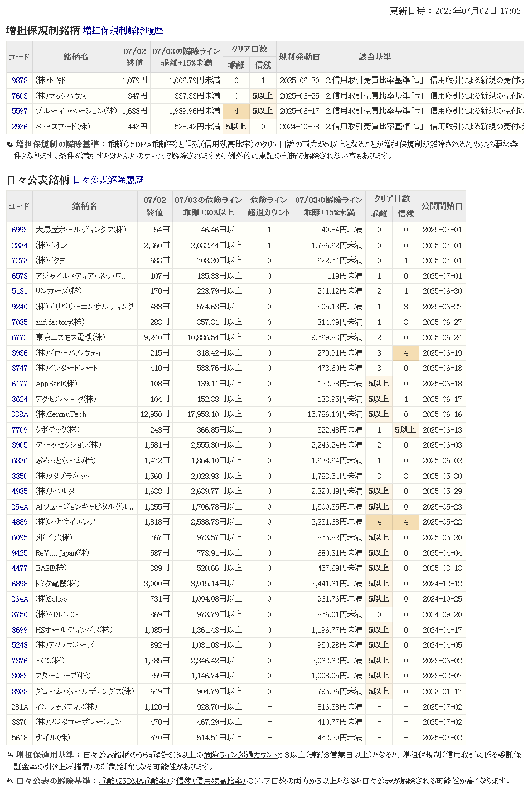This screenshot has width=532, height=795.
Task: Select company name (株)セキド
Action: 51,80
